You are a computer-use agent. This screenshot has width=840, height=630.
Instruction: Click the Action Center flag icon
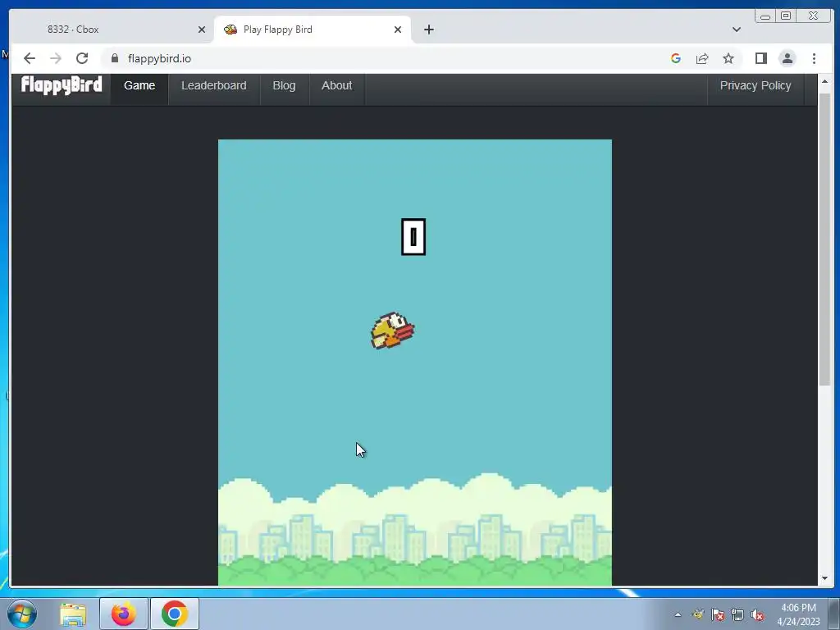717,614
